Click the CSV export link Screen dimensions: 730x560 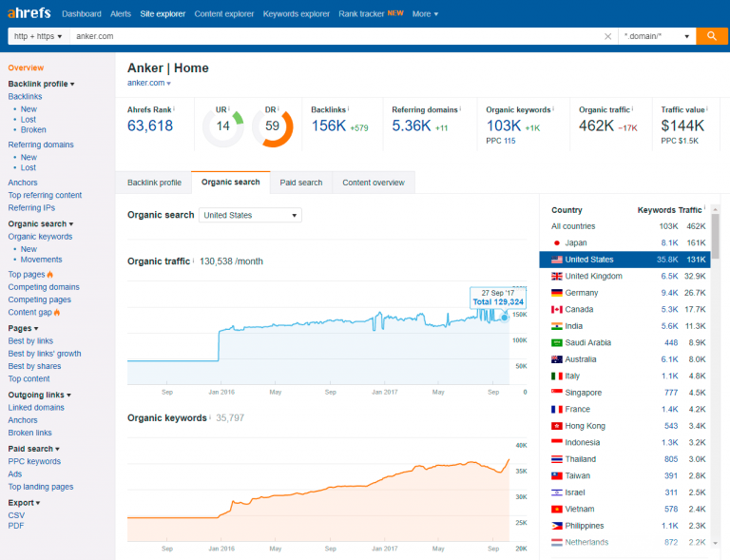[x=16, y=515]
